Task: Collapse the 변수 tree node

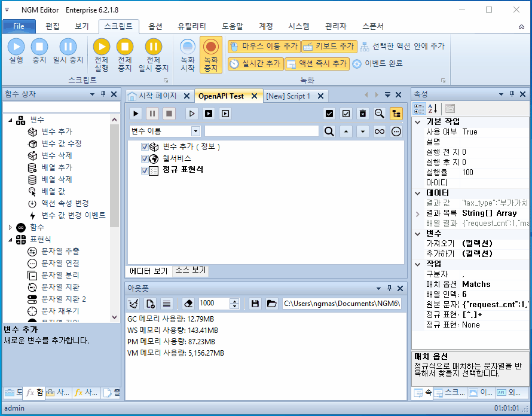Action: [x=10, y=120]
